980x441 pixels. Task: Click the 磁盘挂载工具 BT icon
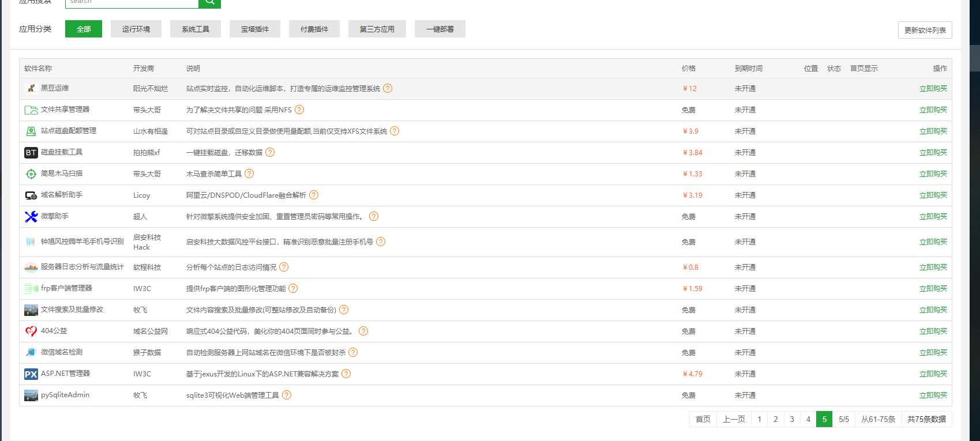(31, 153)
